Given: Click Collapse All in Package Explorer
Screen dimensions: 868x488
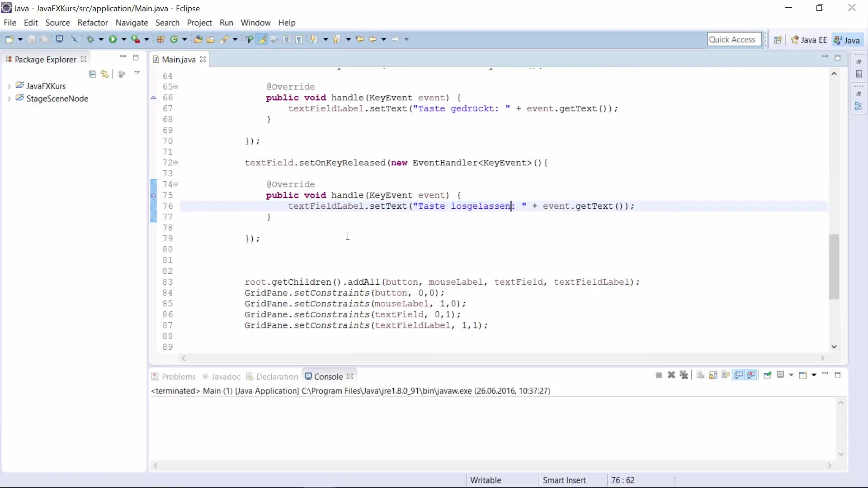Looking at the screenshot, I should tap(93, 74).
